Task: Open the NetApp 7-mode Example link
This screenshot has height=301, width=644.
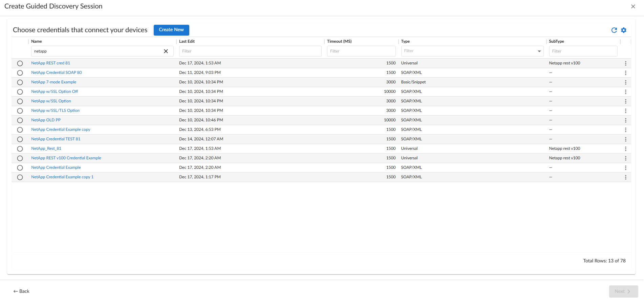Action: coord(53,82)
